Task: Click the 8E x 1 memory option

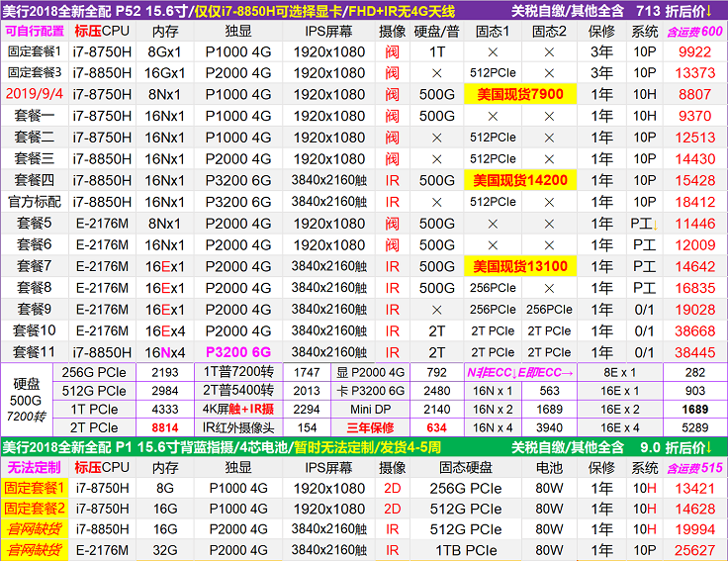Action: point(620,372)
